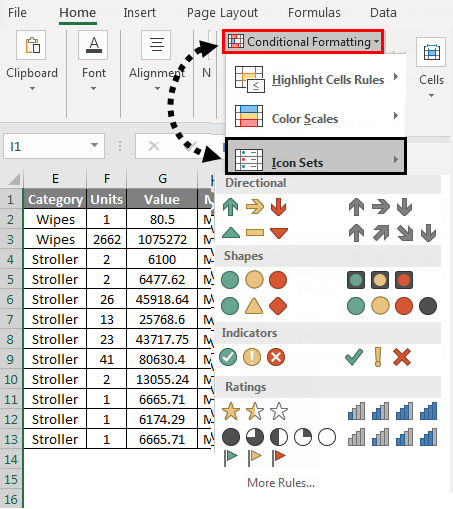Click the Units header cell
This screenshot has width=453, height=509.
[x=107, y=199]
